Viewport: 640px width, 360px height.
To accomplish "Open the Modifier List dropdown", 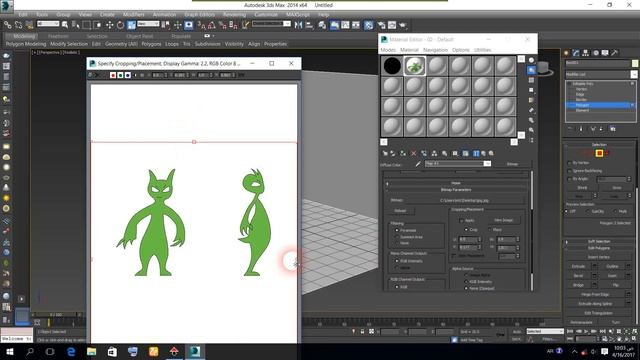I will [x=633, y=74].
